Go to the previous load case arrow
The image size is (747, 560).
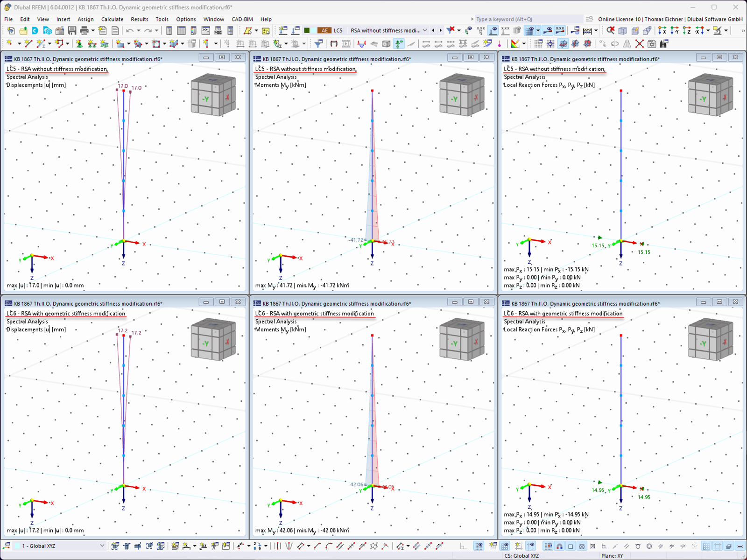tap(433, 31)
